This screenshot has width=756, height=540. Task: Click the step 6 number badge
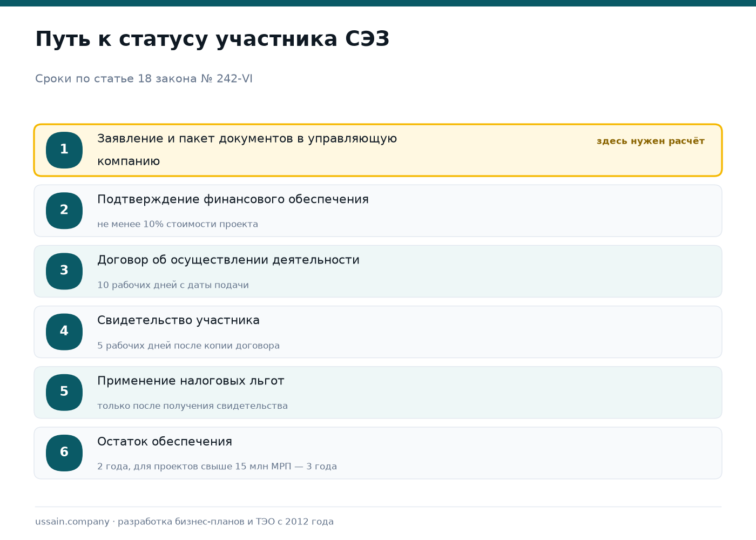(64, 453)
